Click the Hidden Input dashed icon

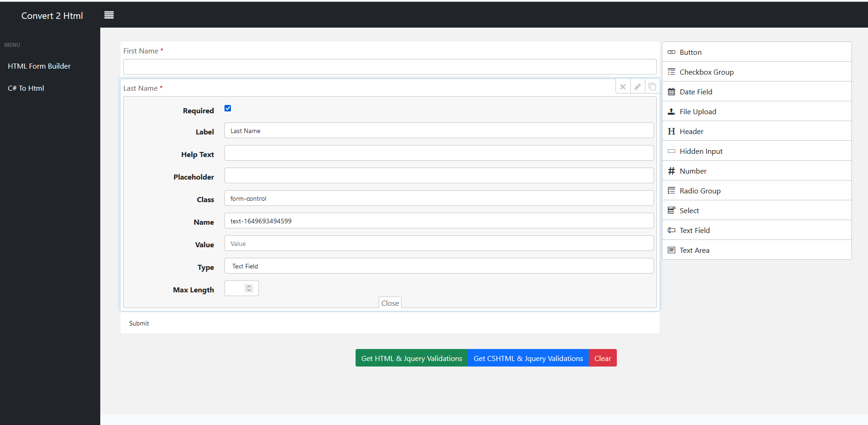click(x=672, y=151)
